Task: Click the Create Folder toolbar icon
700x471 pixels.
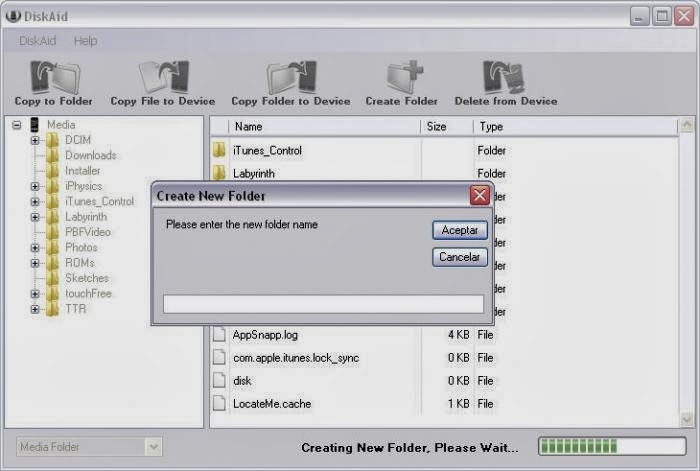Action: [x=404, y=76]
